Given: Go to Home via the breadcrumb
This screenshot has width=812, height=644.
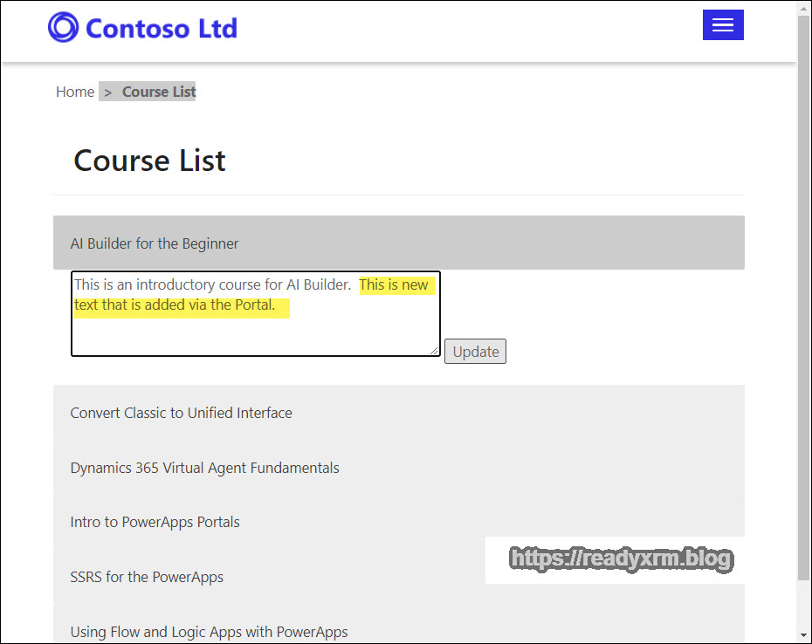Looking at the screenshot, I should 75,92.
